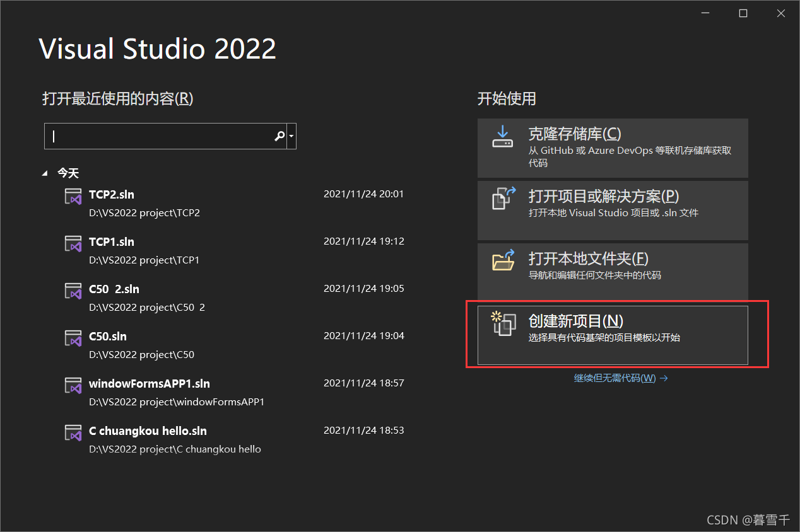Click the TCP1.sln solution file icon
Viewport: 800px width, 532px height.
point(73,243)
